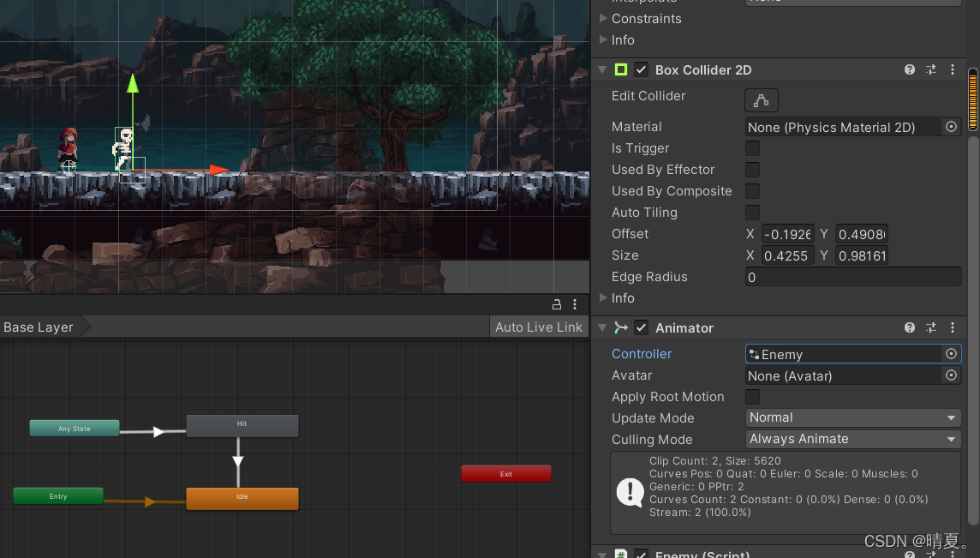Viewport: 980px width, 558px height.
Task: Select the Hit to Idle transition arrow
Action: coord(238,462)
